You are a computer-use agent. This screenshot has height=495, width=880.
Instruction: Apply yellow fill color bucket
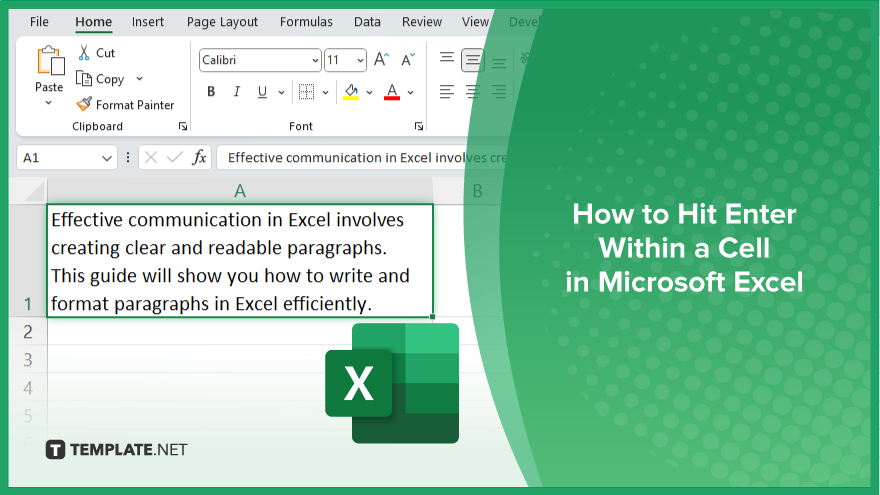point(351,91)
